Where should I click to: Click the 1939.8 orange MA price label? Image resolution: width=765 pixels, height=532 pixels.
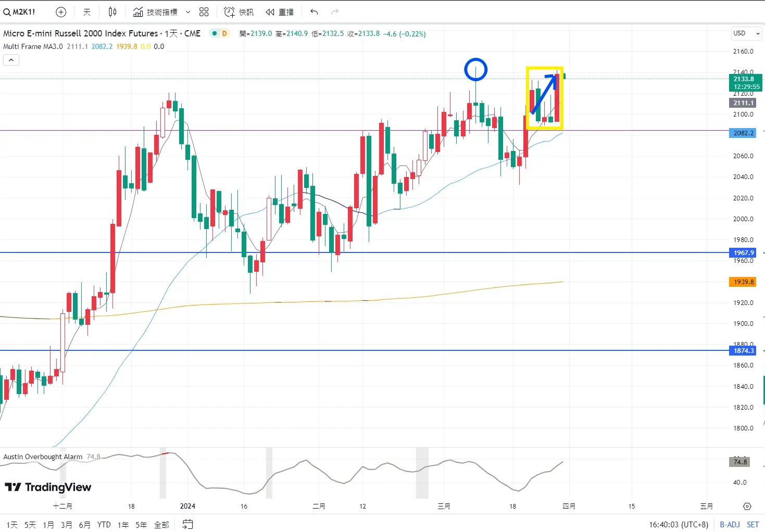(x=744, y=282)
